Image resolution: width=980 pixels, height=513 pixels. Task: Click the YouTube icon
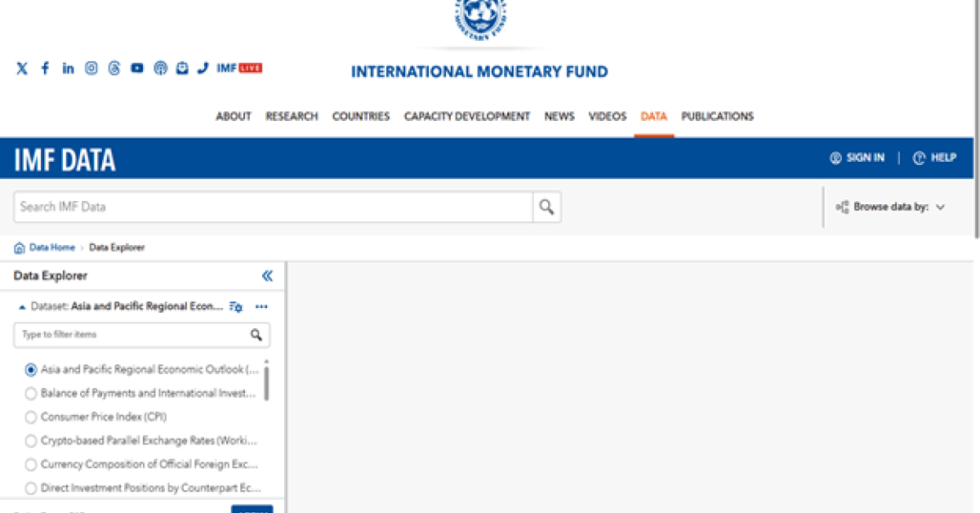136,68
